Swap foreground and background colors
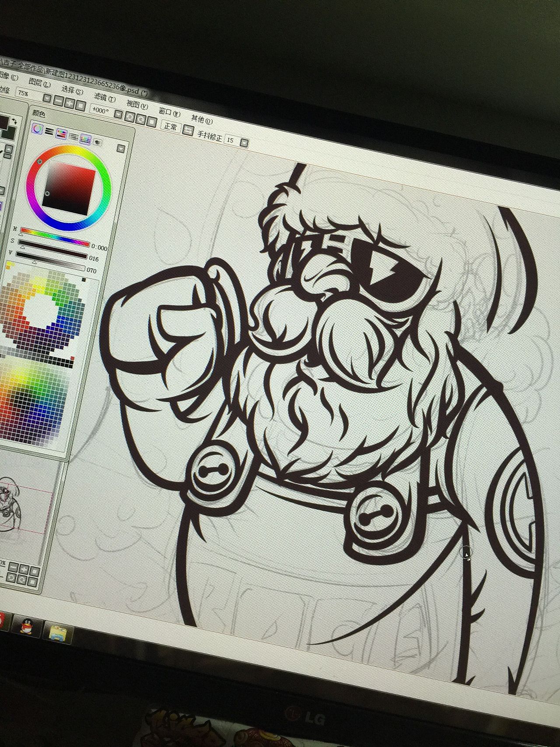The height and width of the screenshot is (747, 560). [14, 121]
